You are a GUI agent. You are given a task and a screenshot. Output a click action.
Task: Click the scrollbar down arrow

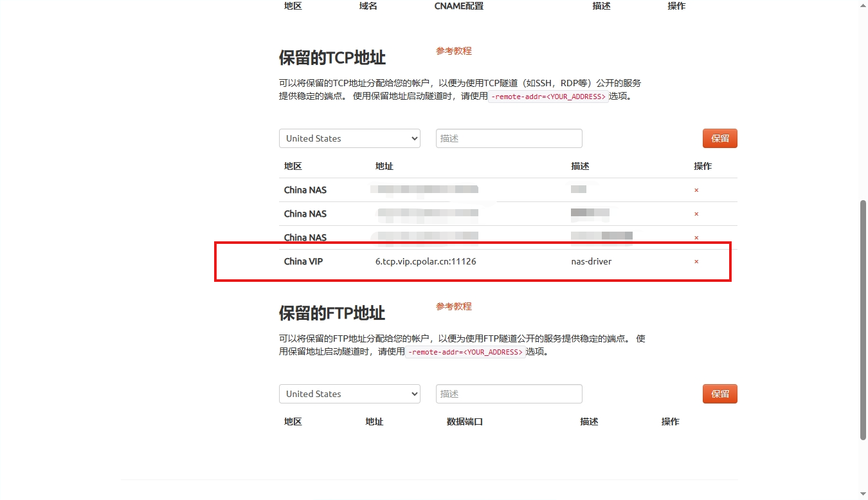(x=863, y=494)
